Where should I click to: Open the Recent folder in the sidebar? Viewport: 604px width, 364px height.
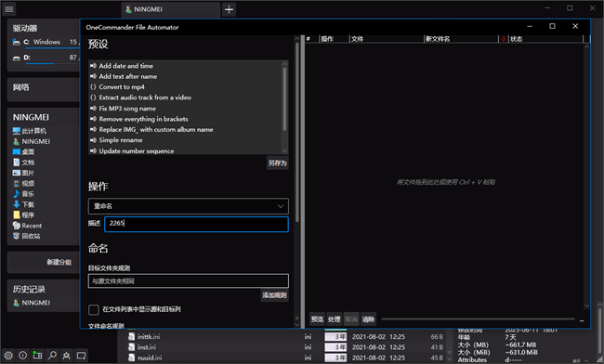click(x=27, y=226)
